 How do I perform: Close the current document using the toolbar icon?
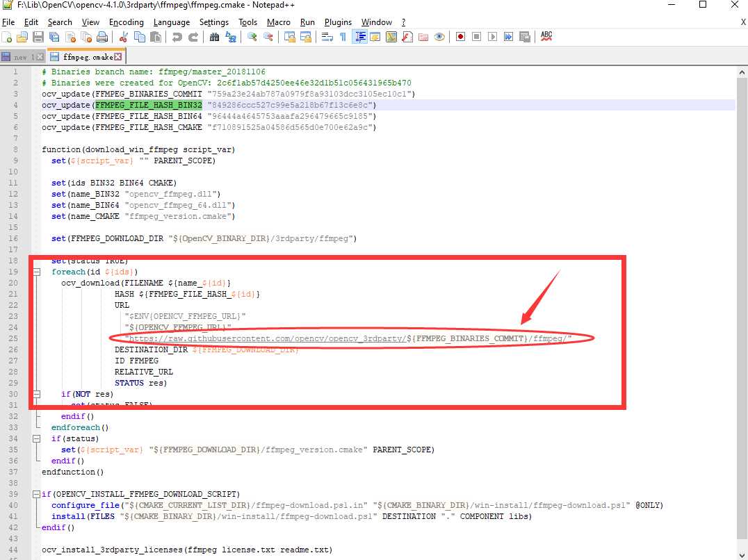71,38
